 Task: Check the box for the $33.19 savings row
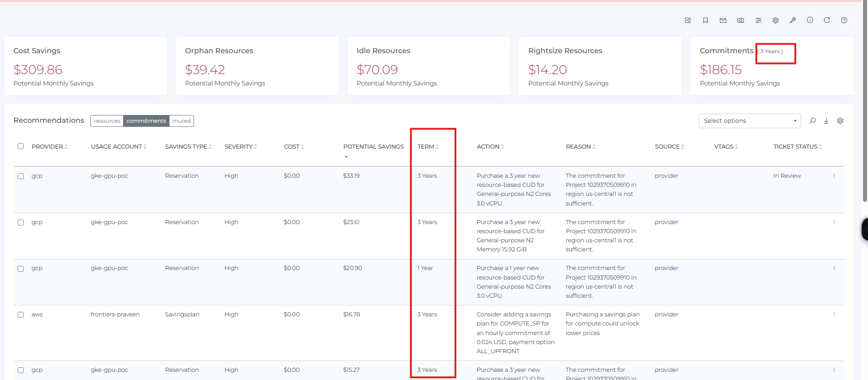[20, 176]
